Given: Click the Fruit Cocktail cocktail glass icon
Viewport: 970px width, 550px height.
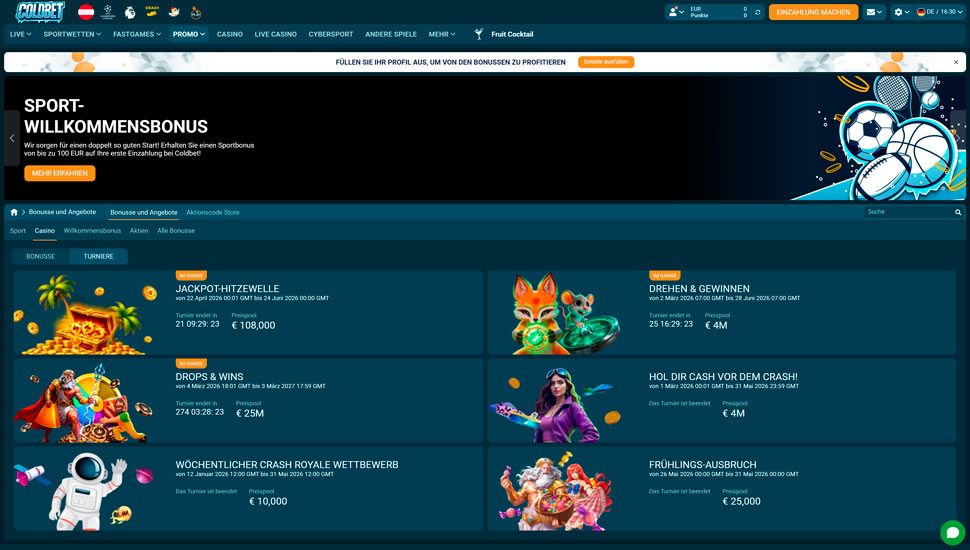Looking at the screenshot, I should pyautogui.click(x=478, y=34).
